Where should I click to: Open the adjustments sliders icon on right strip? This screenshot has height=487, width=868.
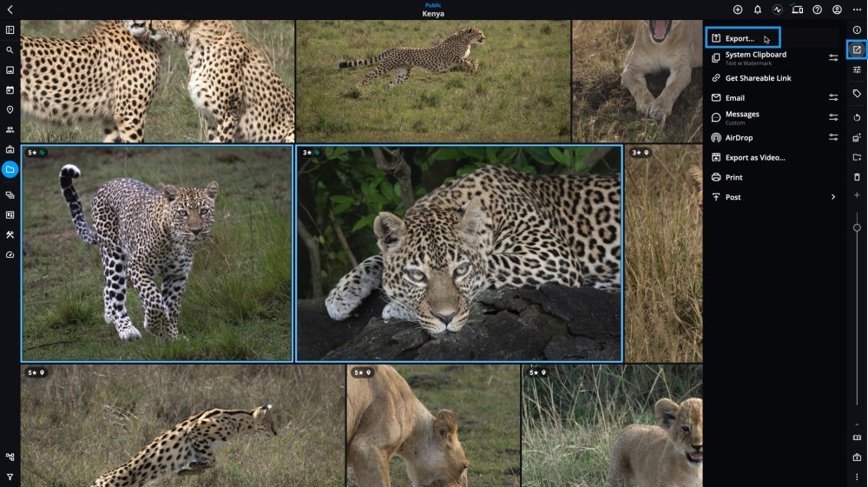857,69
